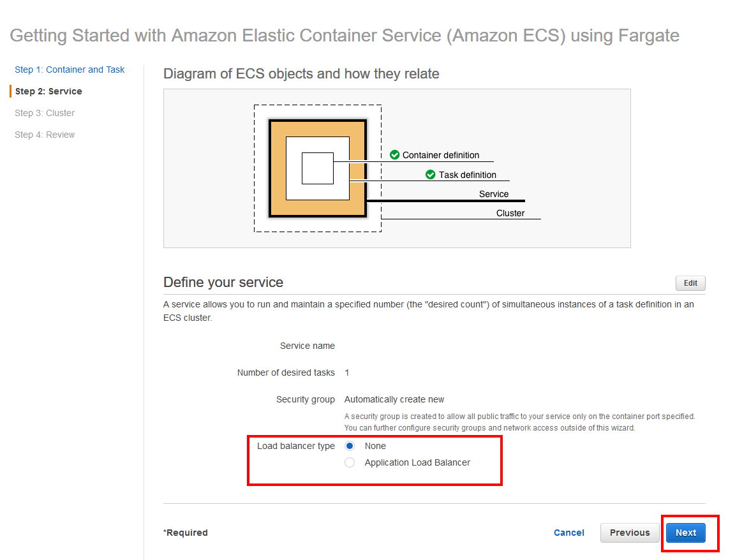Screen dimensions: 735x560
Task: Click the inner container square in the diagram
Action: click(x=316, y=168)
